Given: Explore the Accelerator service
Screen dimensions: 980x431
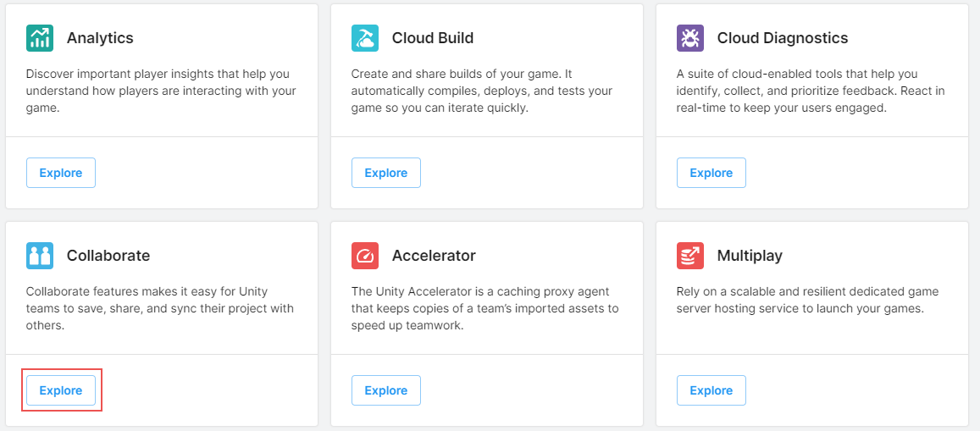Looking at the screenshot, I should 386,390.
